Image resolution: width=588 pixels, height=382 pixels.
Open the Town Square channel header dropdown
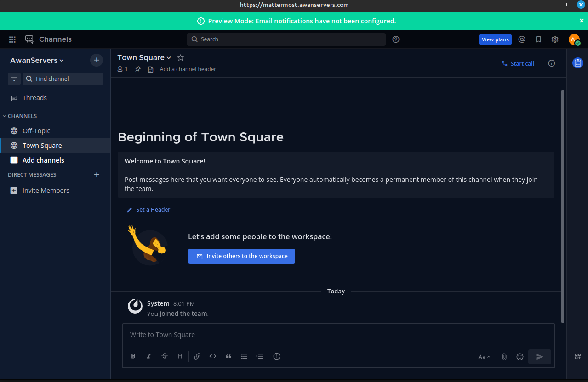pos(144,58)
